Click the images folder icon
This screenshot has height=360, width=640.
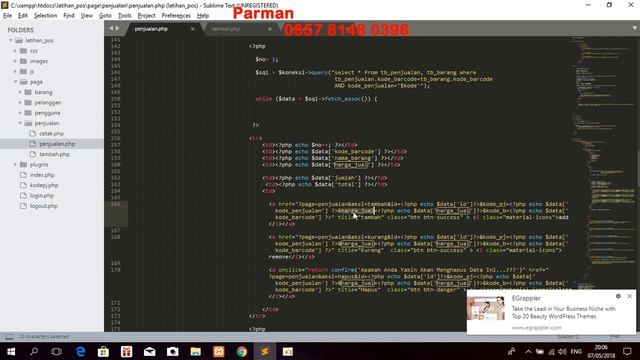[x=23, y=61]
